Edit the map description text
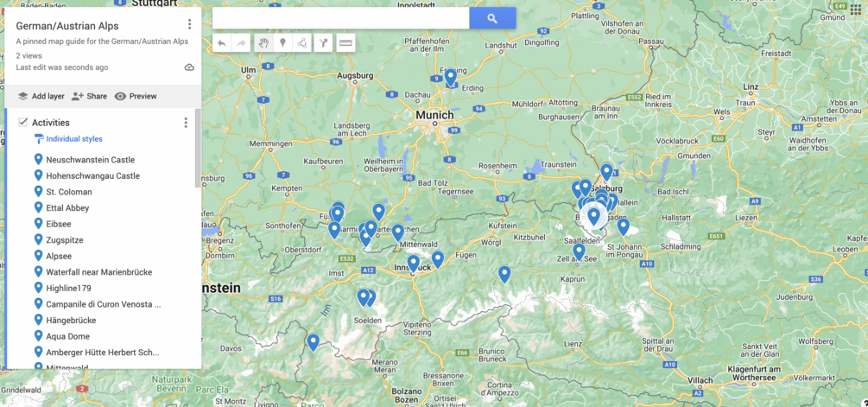The image size is (868, 407). [102, 41]
